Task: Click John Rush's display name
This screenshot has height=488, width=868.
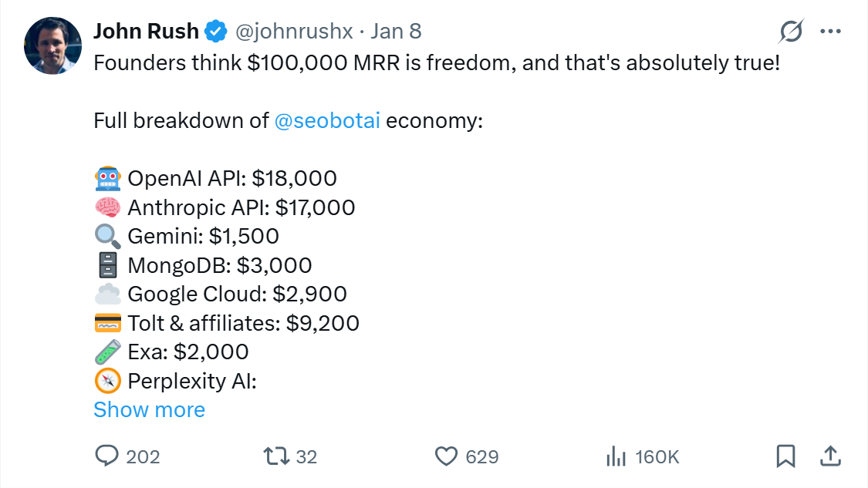Action: (145, 31)
